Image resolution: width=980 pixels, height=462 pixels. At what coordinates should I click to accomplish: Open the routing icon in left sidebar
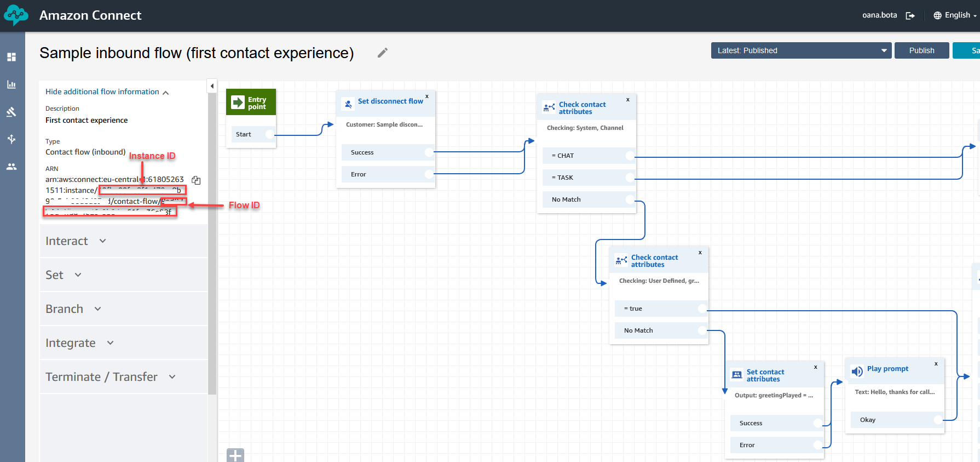pos(11,139)
